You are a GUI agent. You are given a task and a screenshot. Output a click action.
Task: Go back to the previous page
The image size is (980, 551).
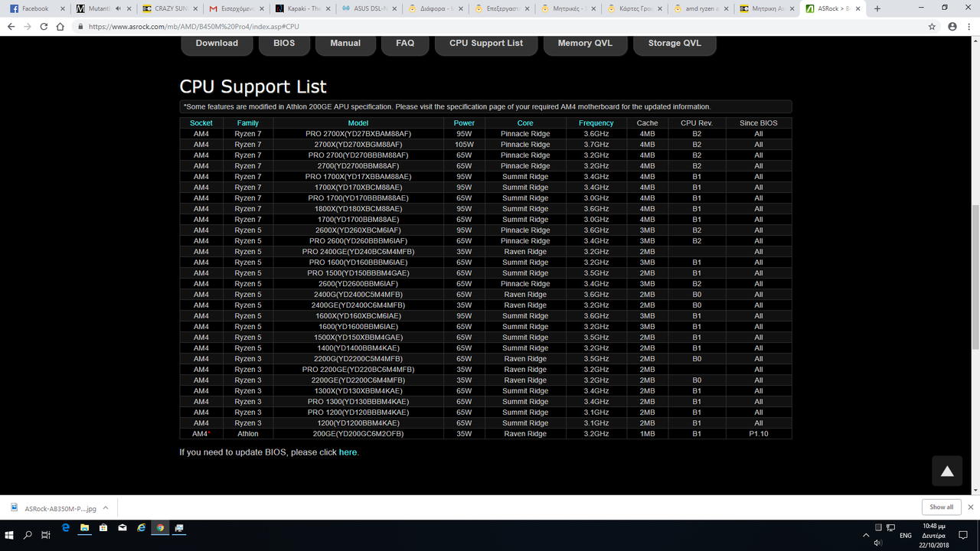(x=11, y=26)
